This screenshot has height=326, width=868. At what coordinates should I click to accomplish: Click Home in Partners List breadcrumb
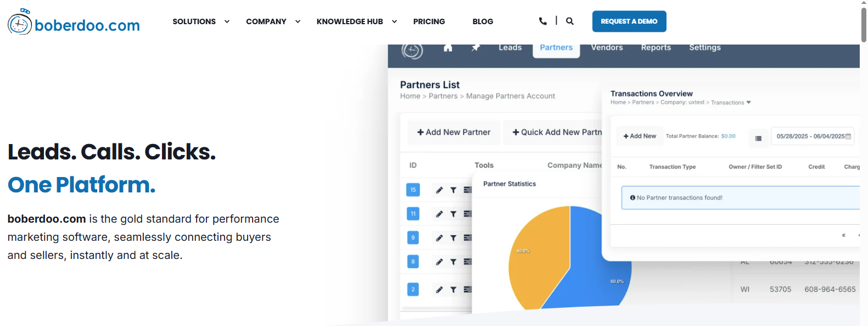(410, 96)
